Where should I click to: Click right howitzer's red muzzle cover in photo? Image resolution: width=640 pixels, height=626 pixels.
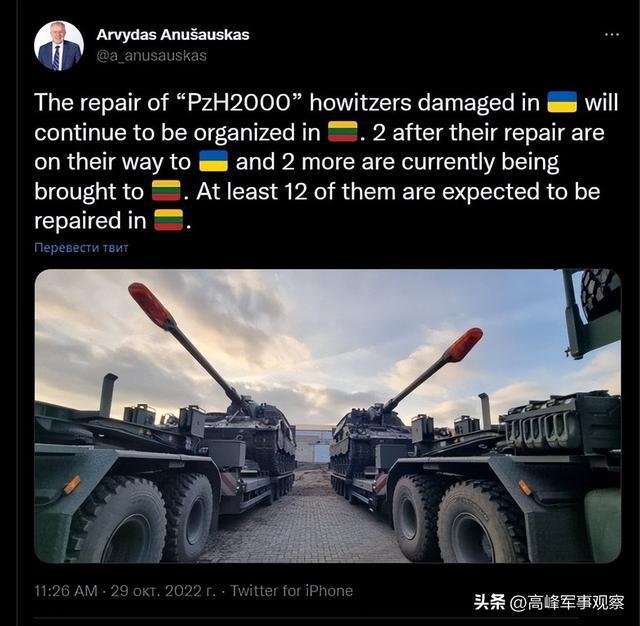coord(464,345)
